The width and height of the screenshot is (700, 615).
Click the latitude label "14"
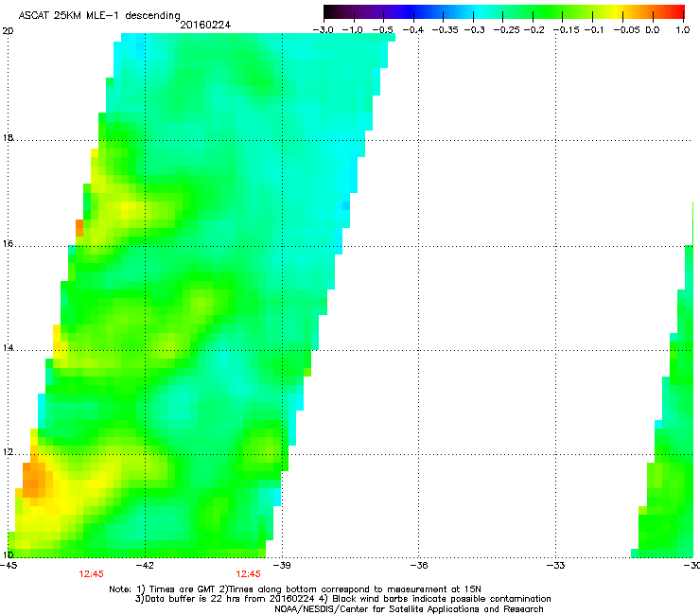(8, 348)
